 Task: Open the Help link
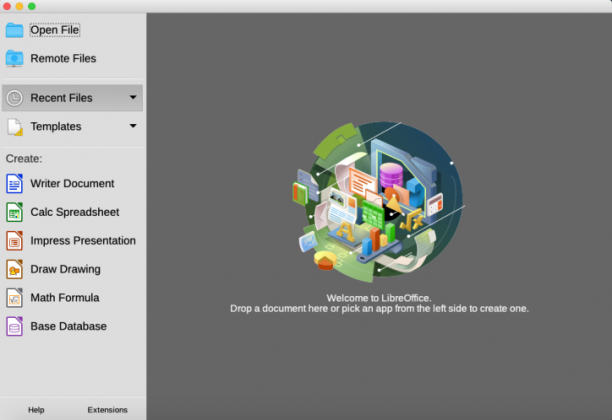[36, 410]
